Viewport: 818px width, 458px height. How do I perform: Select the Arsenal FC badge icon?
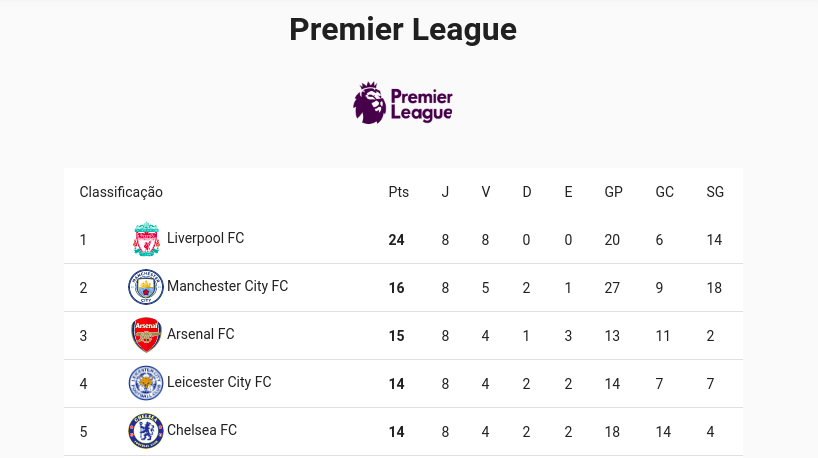pyautogui.click(x=146, y=335)
